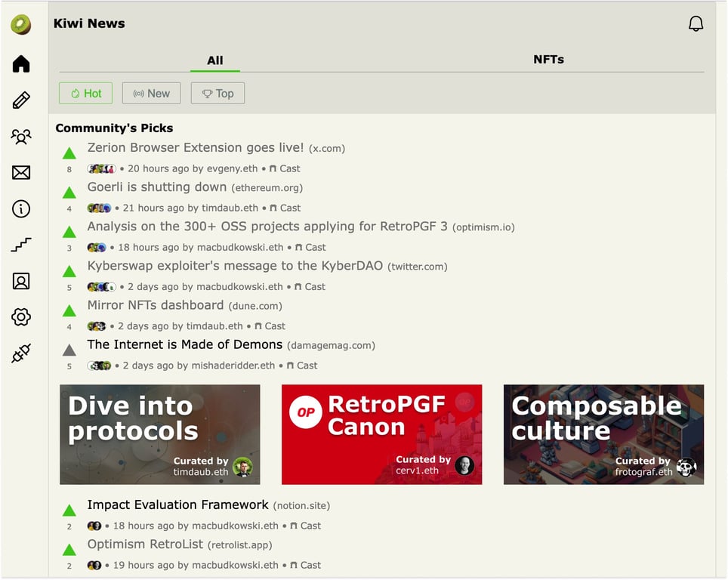The height and width of the screenshot is (580, 728).
Task: Go to Home via sidebar house icon
Action: (x=21, y=63)
